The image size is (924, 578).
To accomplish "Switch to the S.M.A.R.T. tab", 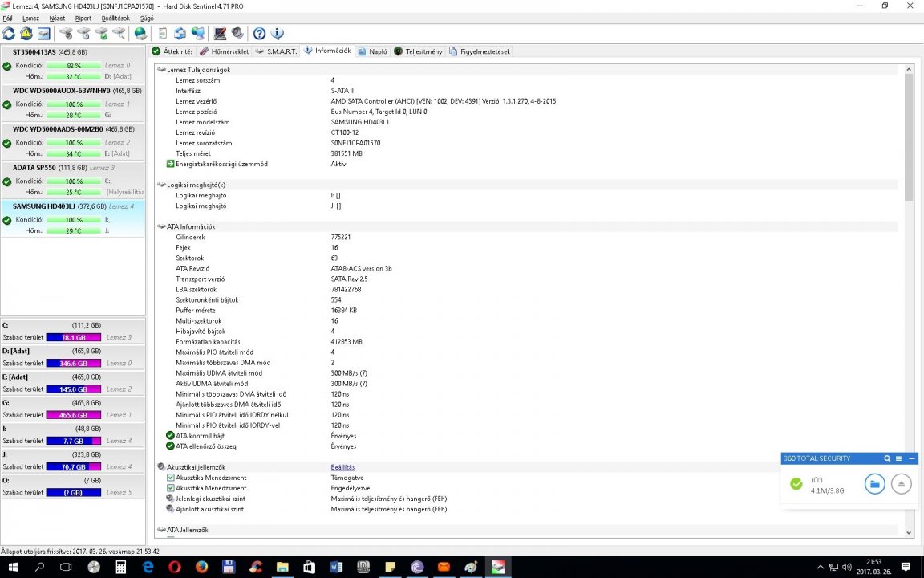I will (x=276, y=51).
